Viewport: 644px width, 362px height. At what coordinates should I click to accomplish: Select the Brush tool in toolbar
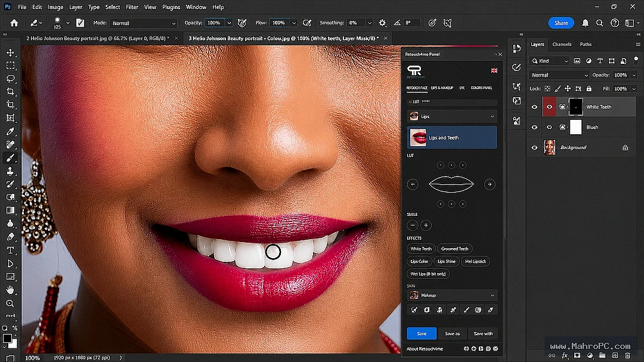tap(10, 158)
